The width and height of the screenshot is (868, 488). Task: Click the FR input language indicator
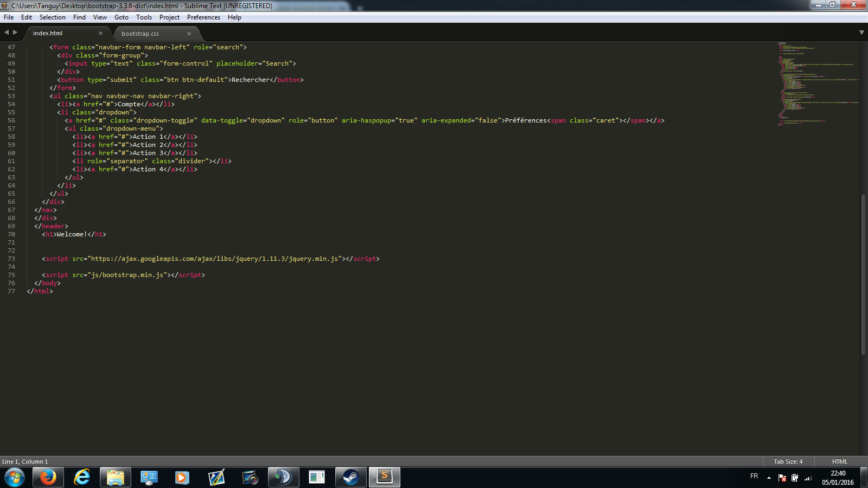click(x=754, y=476)
